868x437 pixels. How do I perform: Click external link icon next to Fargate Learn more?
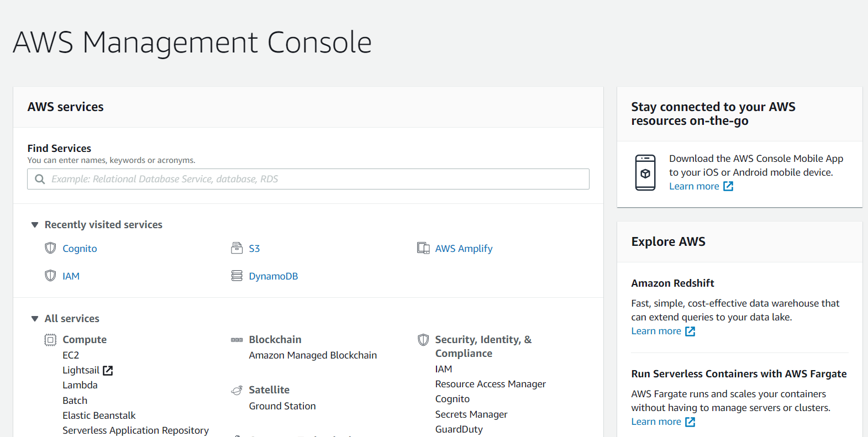[x=690, y=422]
